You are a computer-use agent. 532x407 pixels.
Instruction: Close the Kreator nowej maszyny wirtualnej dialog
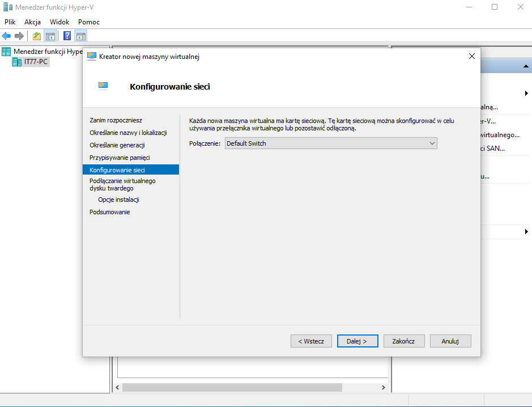471,56
